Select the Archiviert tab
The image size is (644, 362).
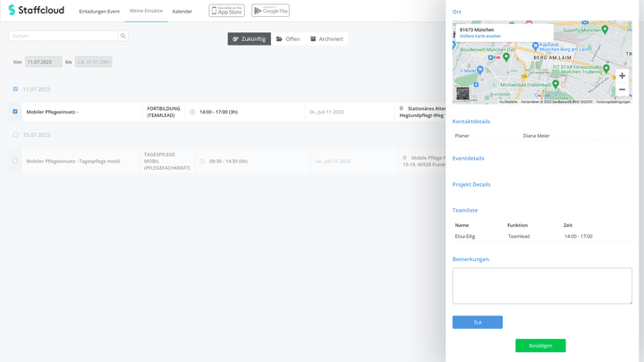pyautogui.click(x=326, y=39)
